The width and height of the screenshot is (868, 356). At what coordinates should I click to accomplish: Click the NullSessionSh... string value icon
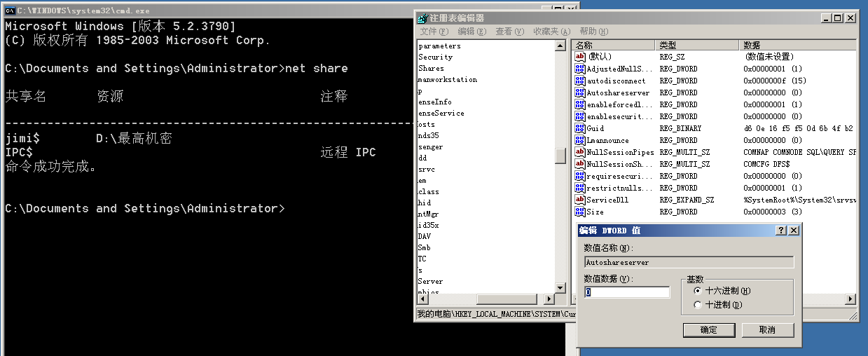(x=579, y=164)
